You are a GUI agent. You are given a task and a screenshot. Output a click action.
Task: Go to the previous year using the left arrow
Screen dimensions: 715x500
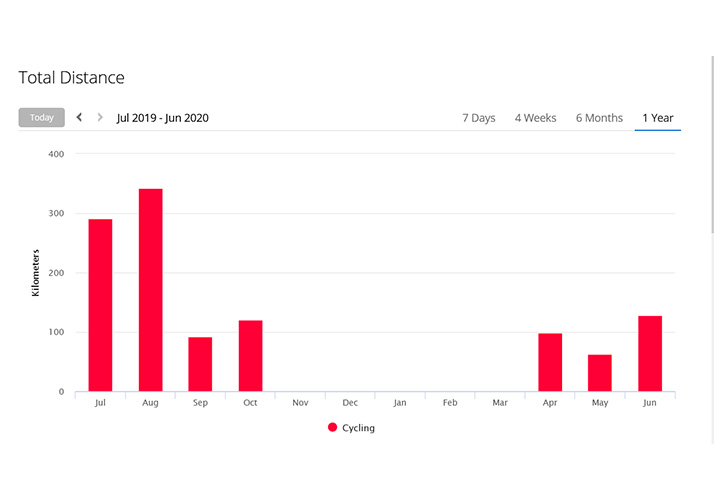(80, 118)
